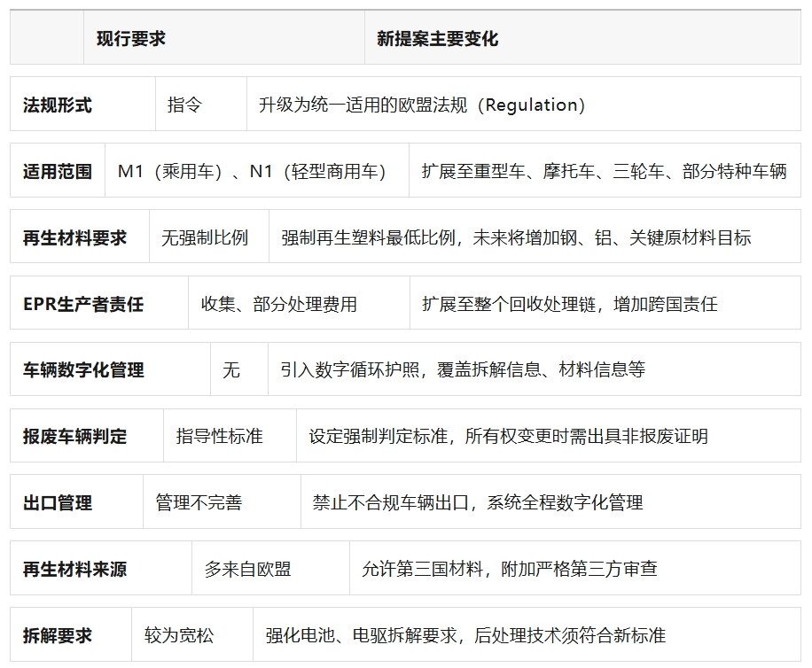
Task: Select the 拆解要求 row label
Action: click(x=58, y=636)
